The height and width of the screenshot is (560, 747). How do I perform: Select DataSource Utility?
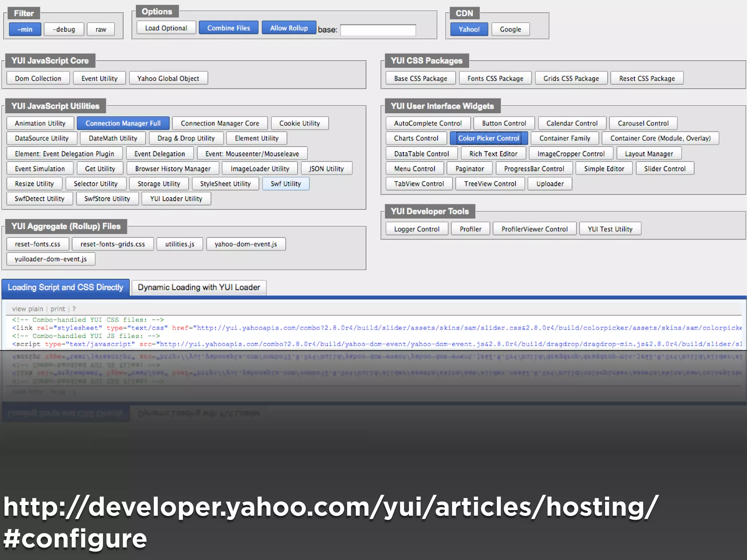pyautogui.click(x=42, y=138)
